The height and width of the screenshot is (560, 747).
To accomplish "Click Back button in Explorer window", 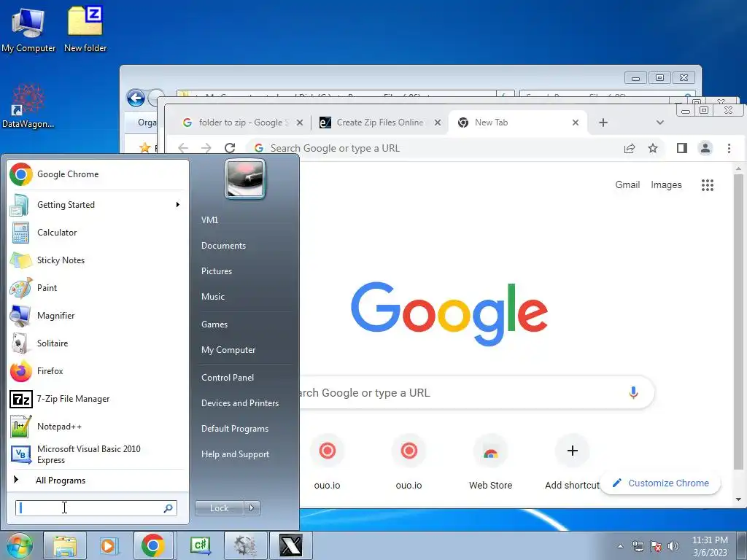I will (x=136, y=98).
